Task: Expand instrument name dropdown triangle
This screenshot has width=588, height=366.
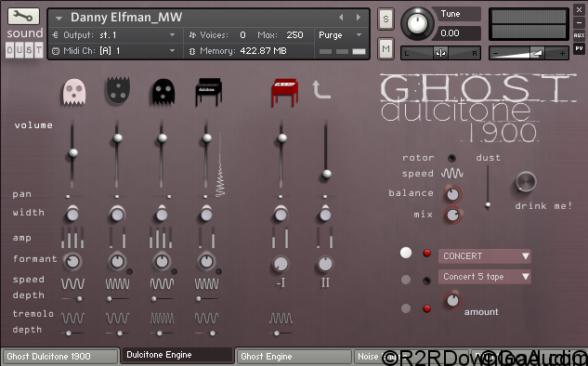Action: coord(59,18)
